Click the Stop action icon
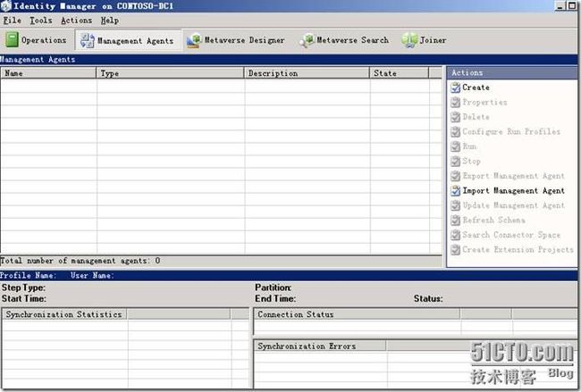 [x=455, y=162]
